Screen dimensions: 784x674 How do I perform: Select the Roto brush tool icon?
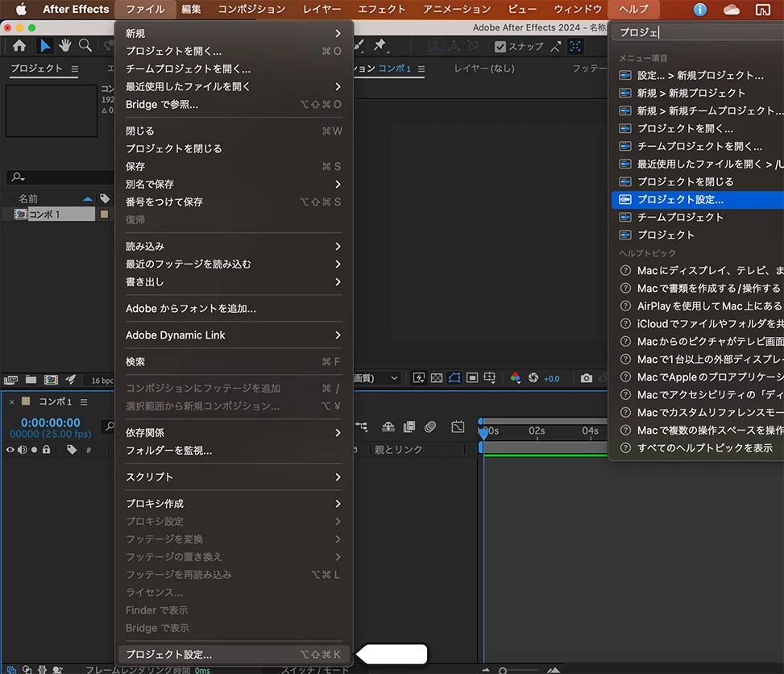[359, 45]
